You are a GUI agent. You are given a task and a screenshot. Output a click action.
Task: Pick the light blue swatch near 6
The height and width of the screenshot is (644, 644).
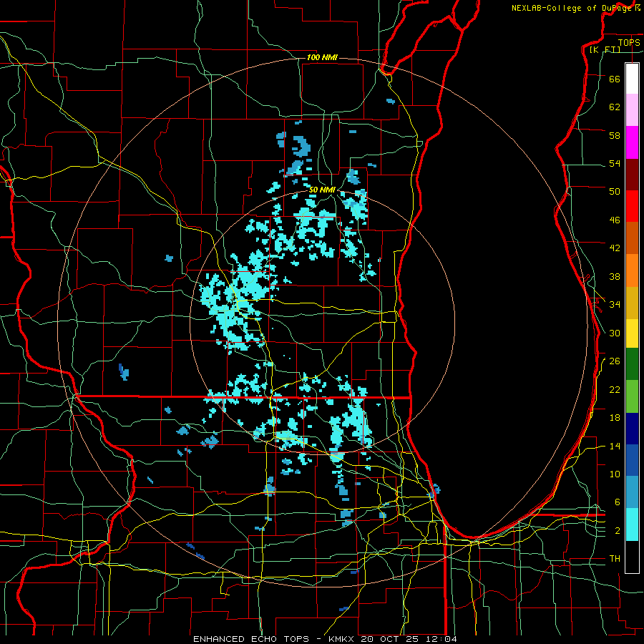pyautogui.click(x=632, y=492)
